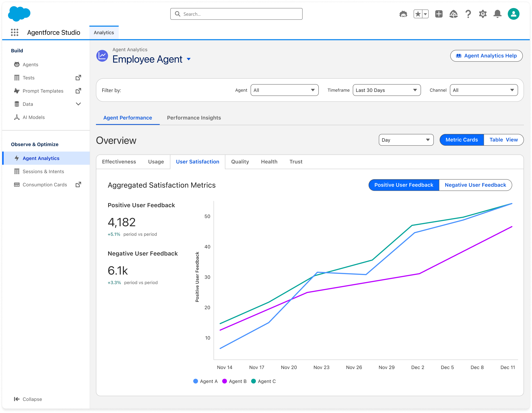
Task: Open the Trailhead guidance icon
Action: [453, 14]
